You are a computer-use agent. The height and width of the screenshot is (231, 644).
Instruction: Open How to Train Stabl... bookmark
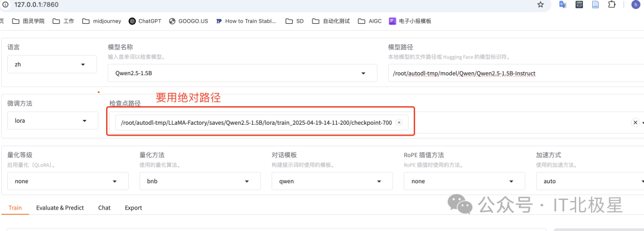(246, 21)
